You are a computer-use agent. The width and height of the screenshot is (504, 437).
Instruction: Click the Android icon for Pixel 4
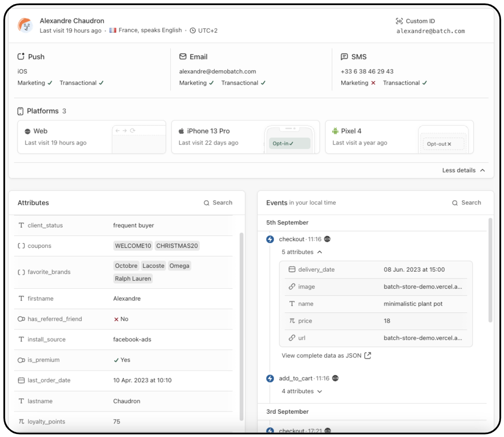(336, 131)
